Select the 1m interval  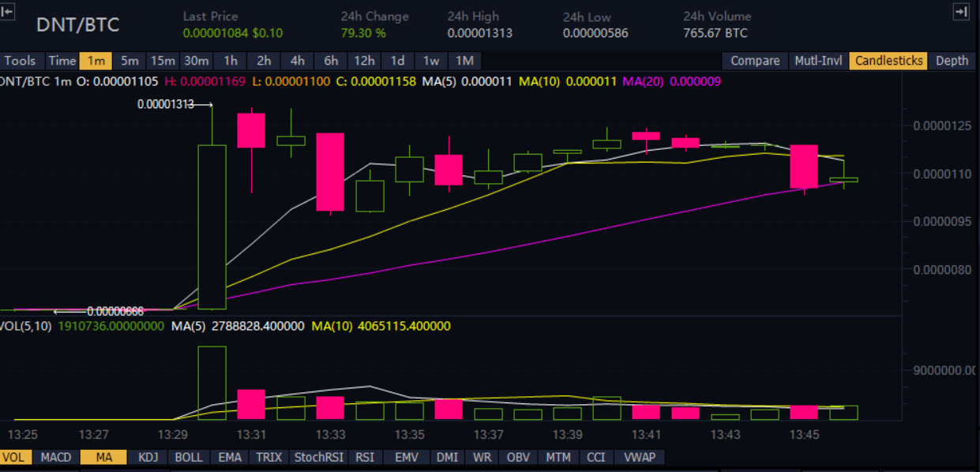(96, 61)
